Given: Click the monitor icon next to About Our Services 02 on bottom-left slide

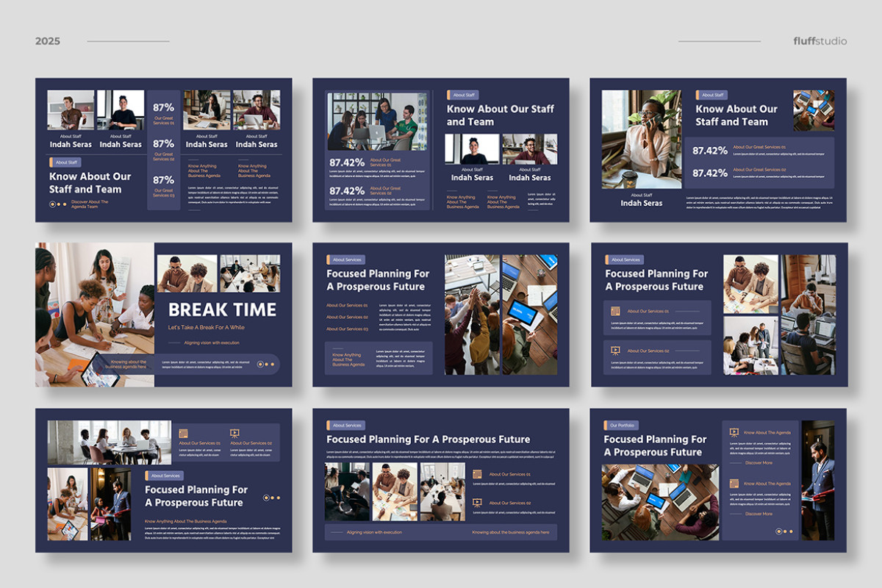Looking at the screenshot, I should tap(234, 433).
